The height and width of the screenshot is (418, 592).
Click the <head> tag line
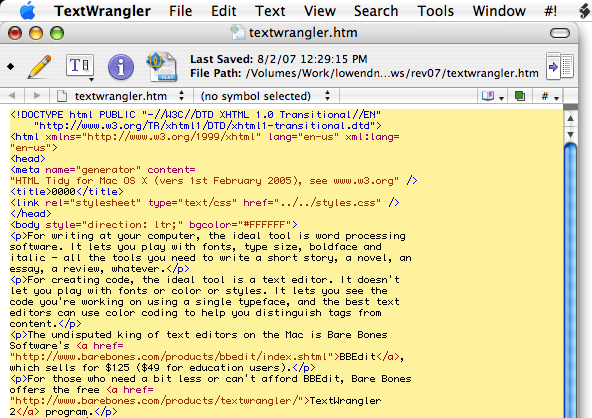pos(28,159)
